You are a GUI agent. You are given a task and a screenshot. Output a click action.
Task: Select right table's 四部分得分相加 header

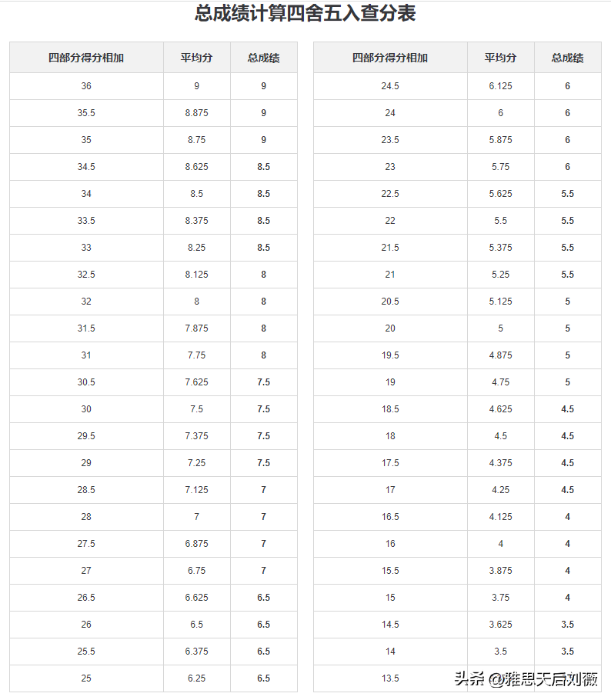[390, 58]
